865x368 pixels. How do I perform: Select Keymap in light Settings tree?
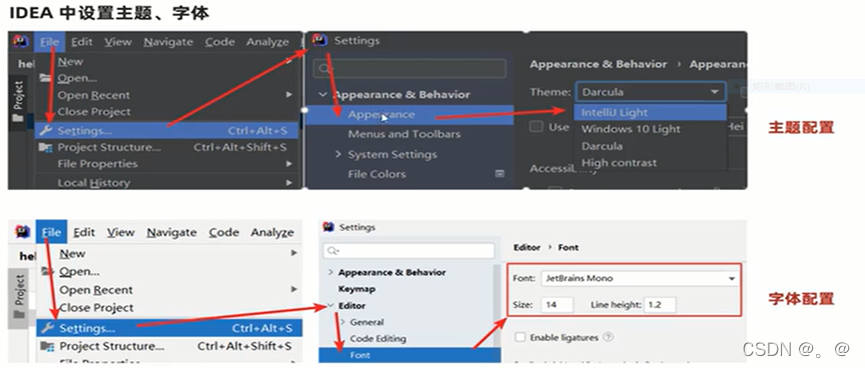356,289
